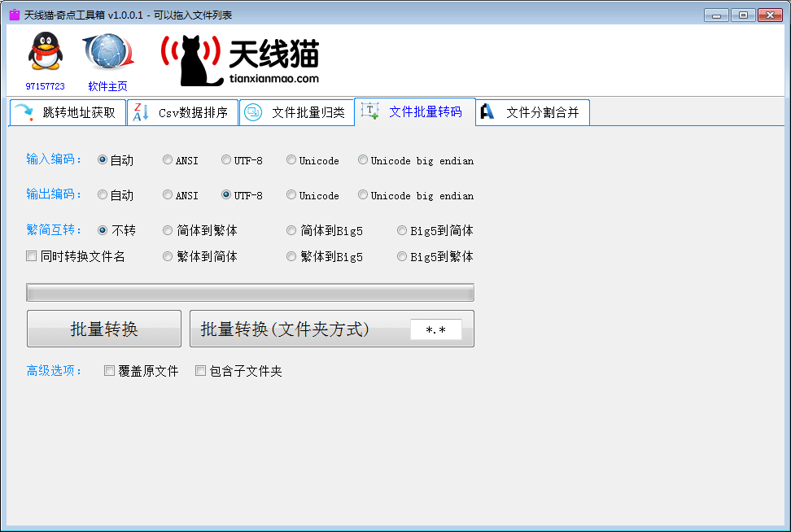Click the icon on 文件批量归类 tab
Screen dimensions: 791x532
coord(253,112)
